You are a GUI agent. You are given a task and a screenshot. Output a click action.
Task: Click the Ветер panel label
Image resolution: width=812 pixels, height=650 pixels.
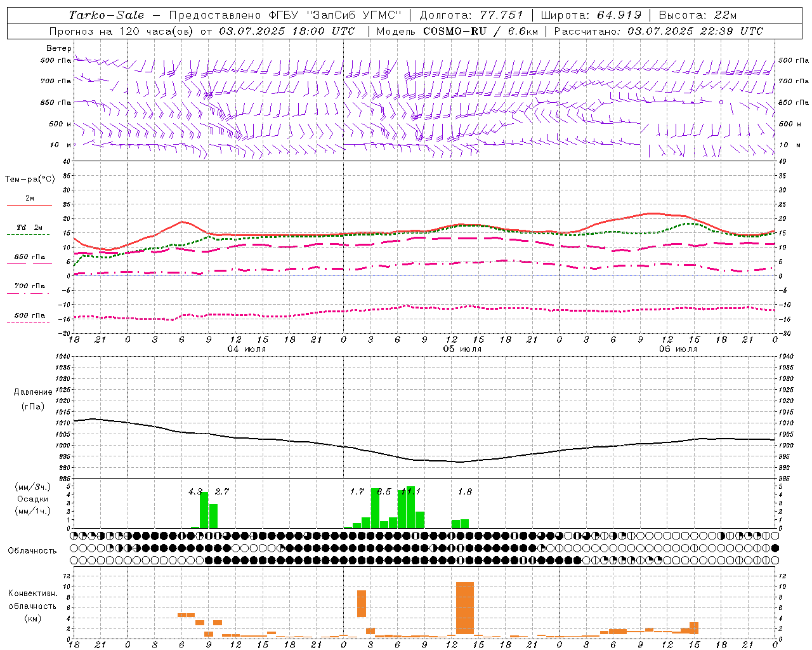[x=59, y=48]
